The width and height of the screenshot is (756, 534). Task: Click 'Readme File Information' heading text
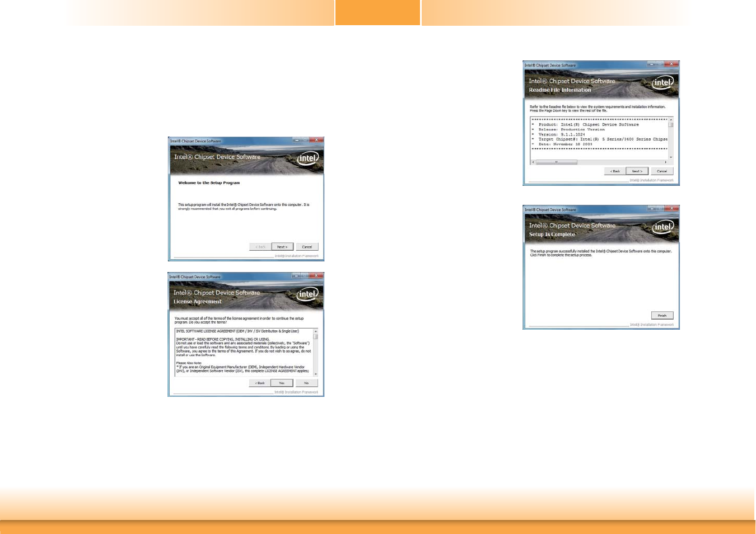[560, 90]
